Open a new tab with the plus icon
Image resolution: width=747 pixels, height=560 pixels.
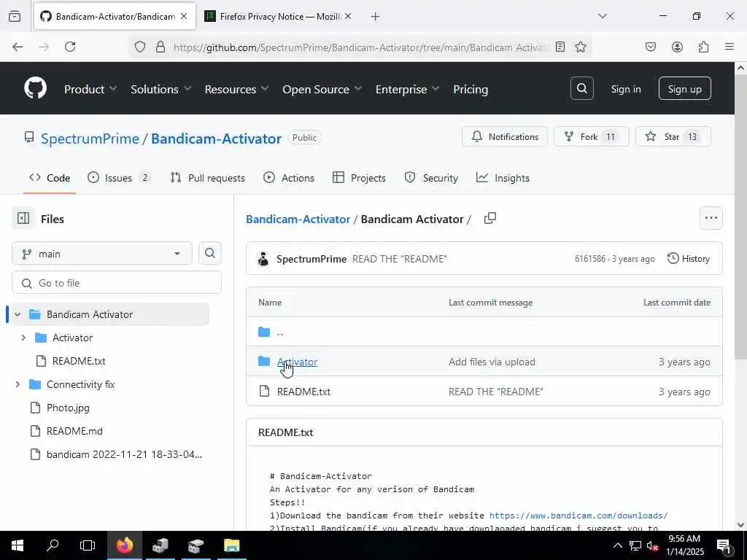(x=376, y=17)
